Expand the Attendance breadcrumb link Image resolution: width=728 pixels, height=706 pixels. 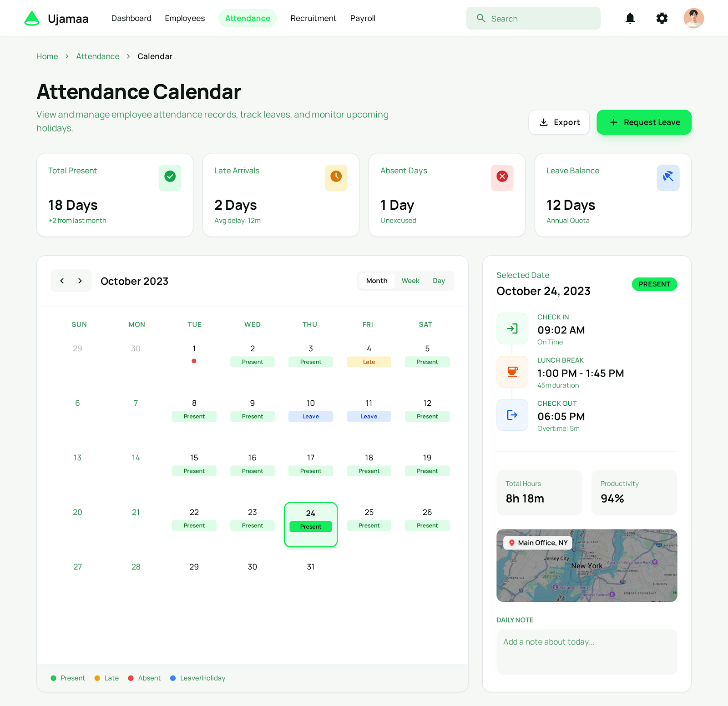(x=97, y=56)
